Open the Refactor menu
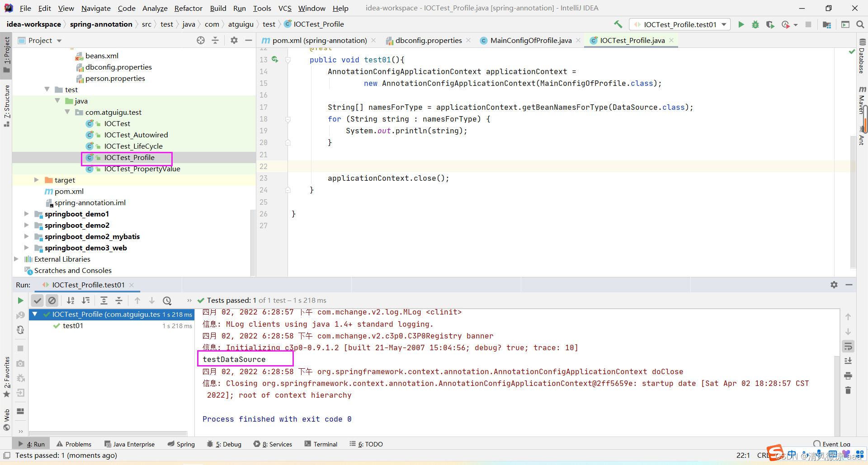The width and height of the screenshot is (868, 465). (188, 8)
